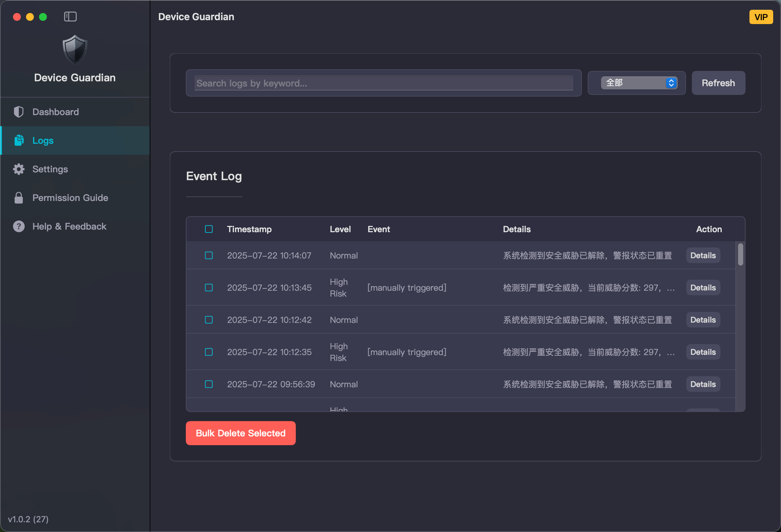
Task: Click timestamp 2025-07-22 10:12:35
Action: [269, 352]
